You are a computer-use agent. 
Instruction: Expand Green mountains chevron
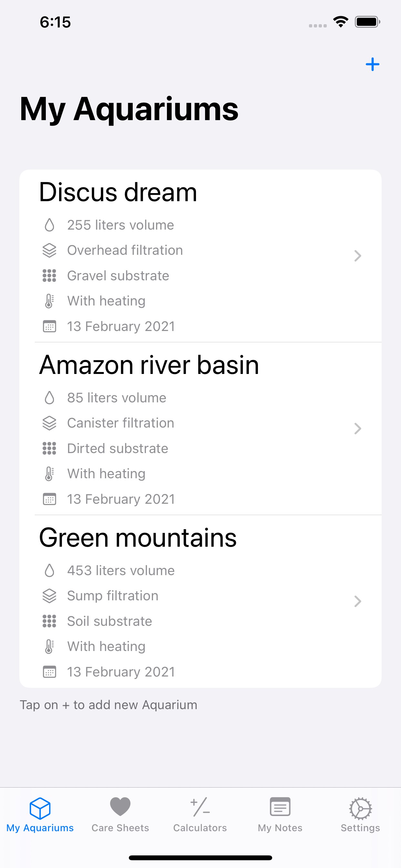point(357,602)
